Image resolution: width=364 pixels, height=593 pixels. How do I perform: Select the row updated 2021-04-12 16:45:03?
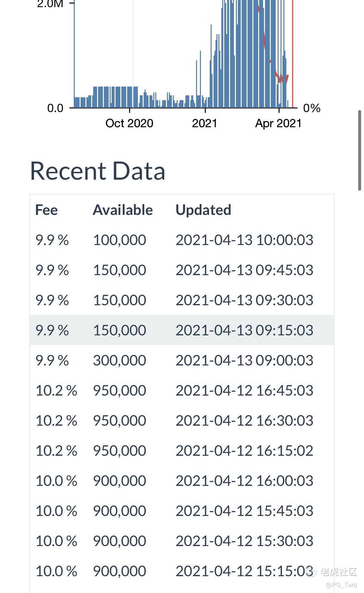[x=182, y=390]
